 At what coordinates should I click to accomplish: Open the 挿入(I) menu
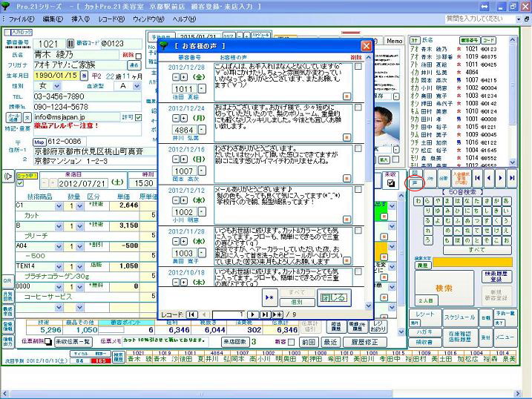point(81,19)
